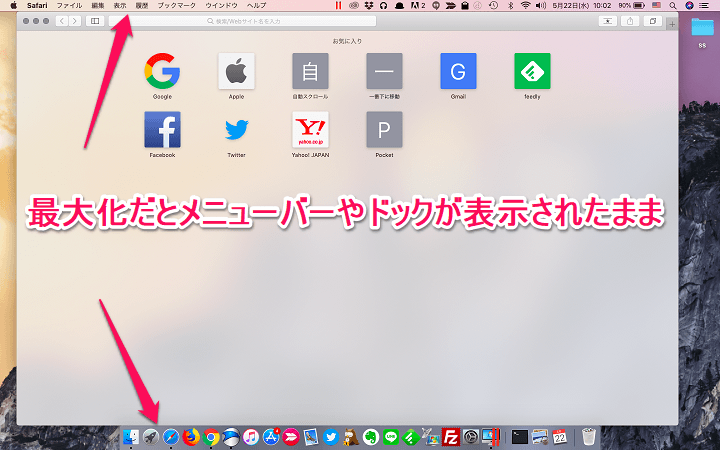Open the Wi-Fi status menu
This screenshot has width=720, height=450.
pyautogui.click(x=526, y=6)
